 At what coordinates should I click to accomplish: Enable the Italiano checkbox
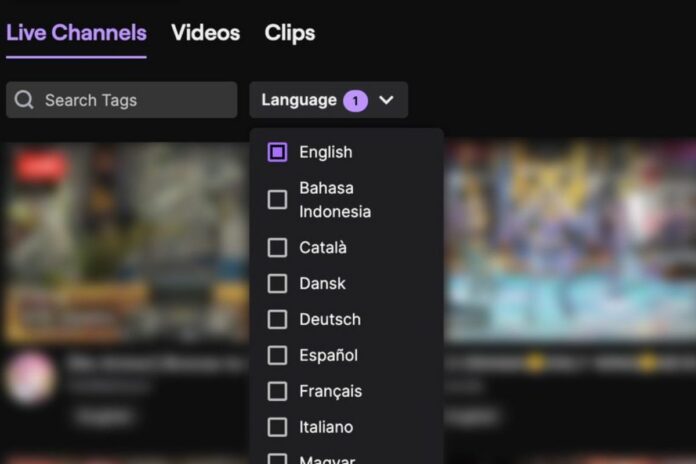click(278, 427)
